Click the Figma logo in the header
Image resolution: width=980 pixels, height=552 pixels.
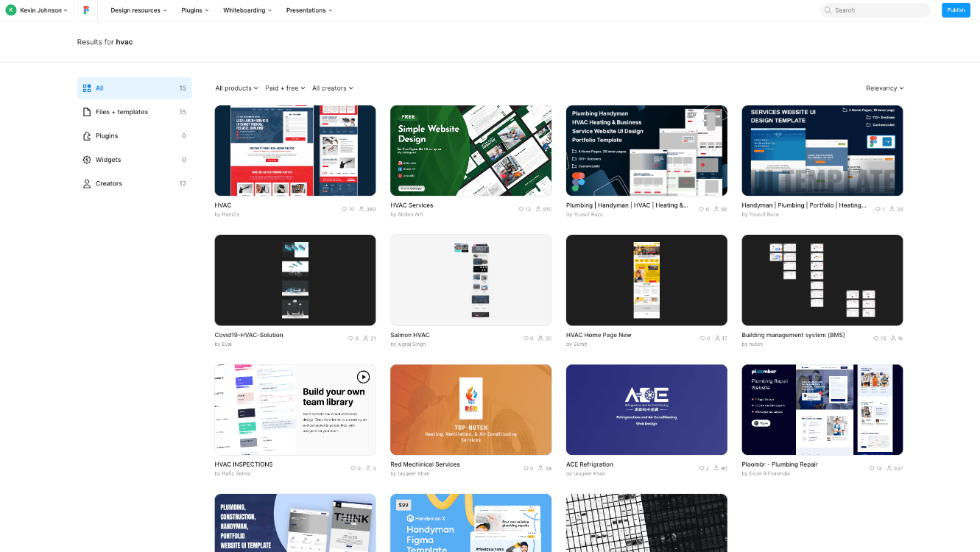tap(86, 10)
